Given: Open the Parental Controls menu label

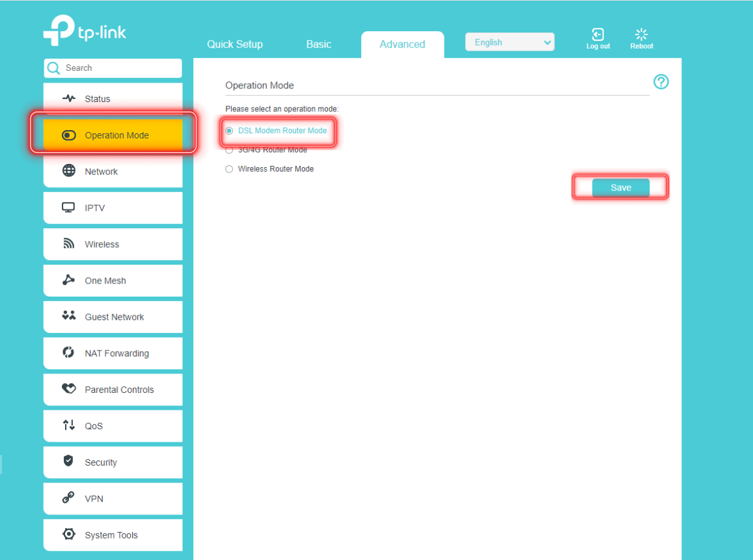Looking at the screenshot, I should 119,390.
